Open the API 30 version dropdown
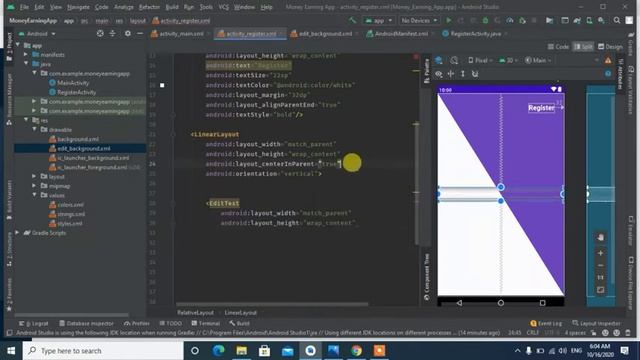This screenshot has width=640, height=360. (x=508, y=60)
